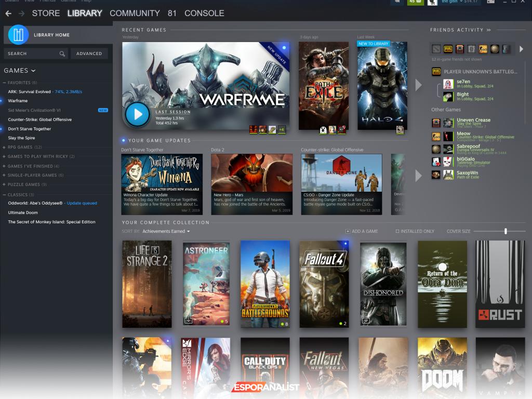The height and width of the screenshot is (399, 532).
Task: Open Return of the Obra Dinn cover
Action: click(443, 284)
